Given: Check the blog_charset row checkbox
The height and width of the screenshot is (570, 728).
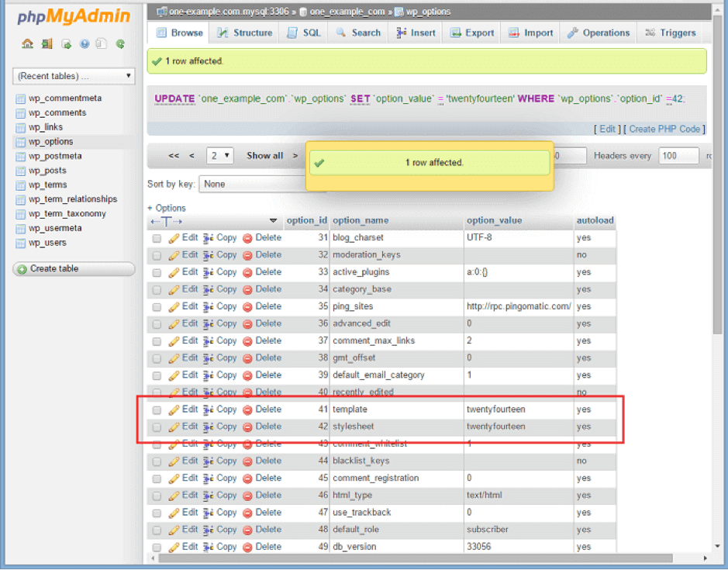Looking at the screenshot, I should [x=157, y=238].
